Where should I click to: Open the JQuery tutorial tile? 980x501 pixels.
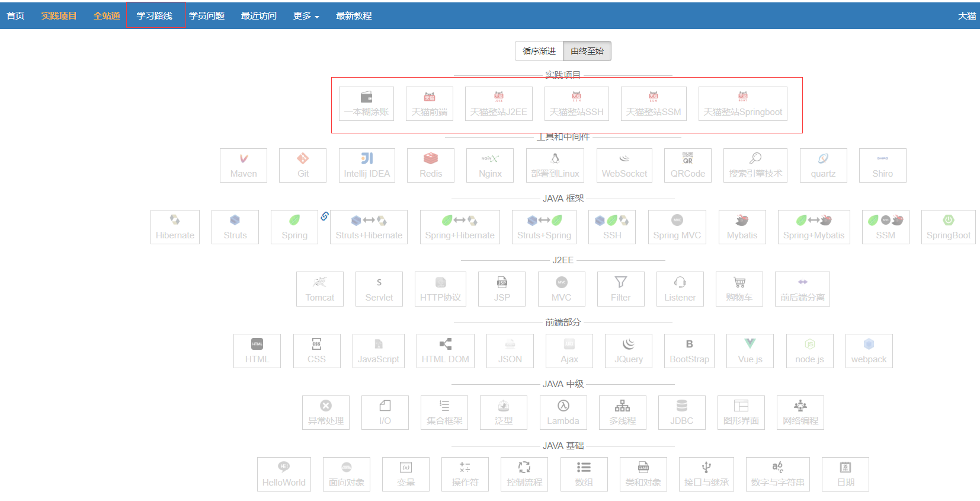[x=629, y=351]
